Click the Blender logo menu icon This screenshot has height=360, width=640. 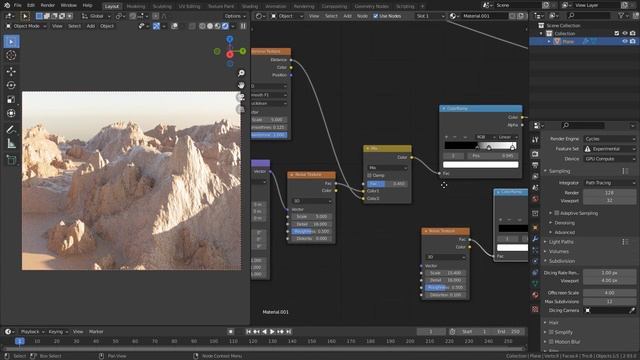click(x=7, y=5)
